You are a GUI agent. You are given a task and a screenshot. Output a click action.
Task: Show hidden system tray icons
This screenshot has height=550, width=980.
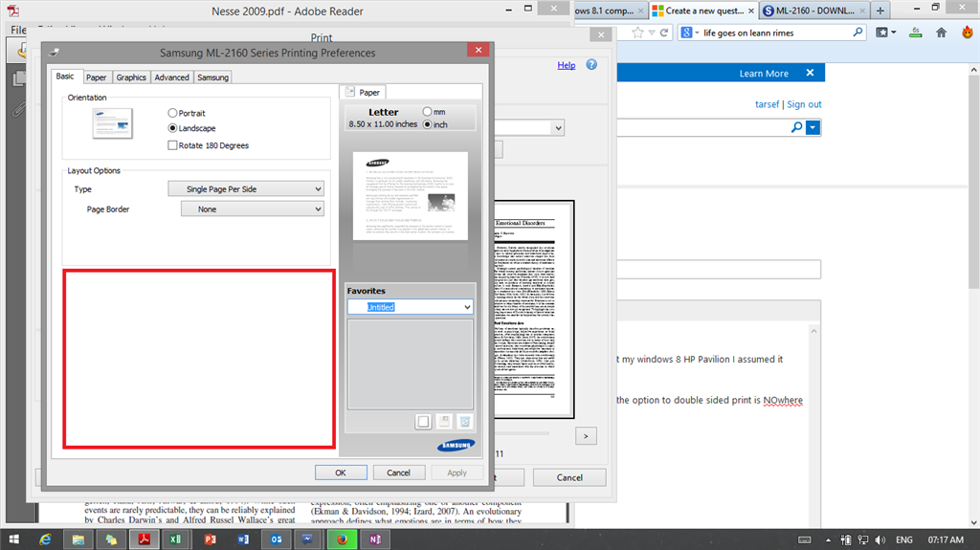coord(828,540)
